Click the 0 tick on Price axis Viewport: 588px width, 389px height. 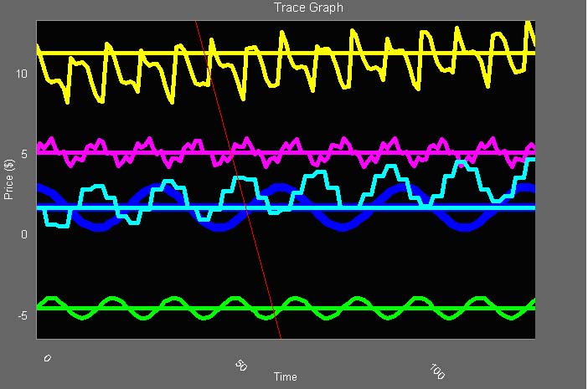tap(25, 234)
